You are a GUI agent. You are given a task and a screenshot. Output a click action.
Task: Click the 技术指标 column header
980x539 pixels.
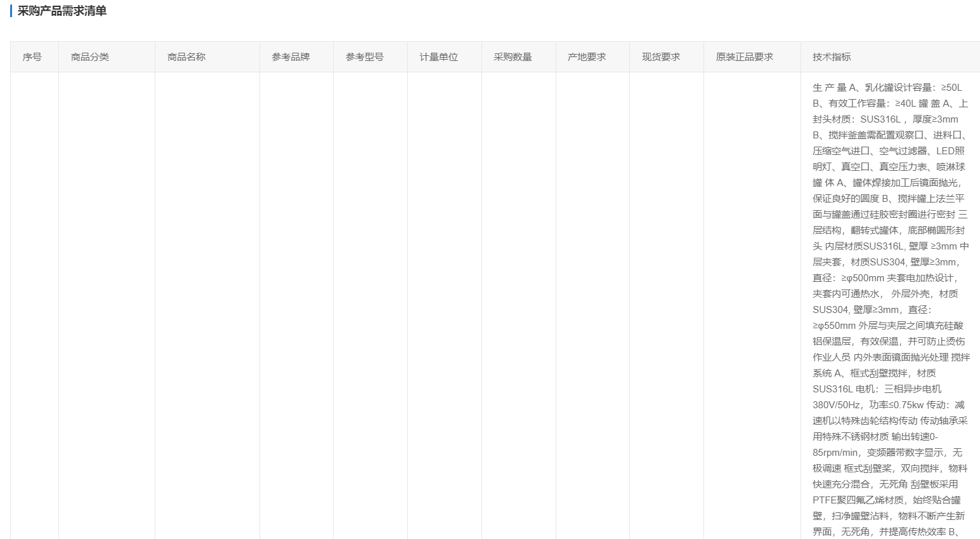832,57
